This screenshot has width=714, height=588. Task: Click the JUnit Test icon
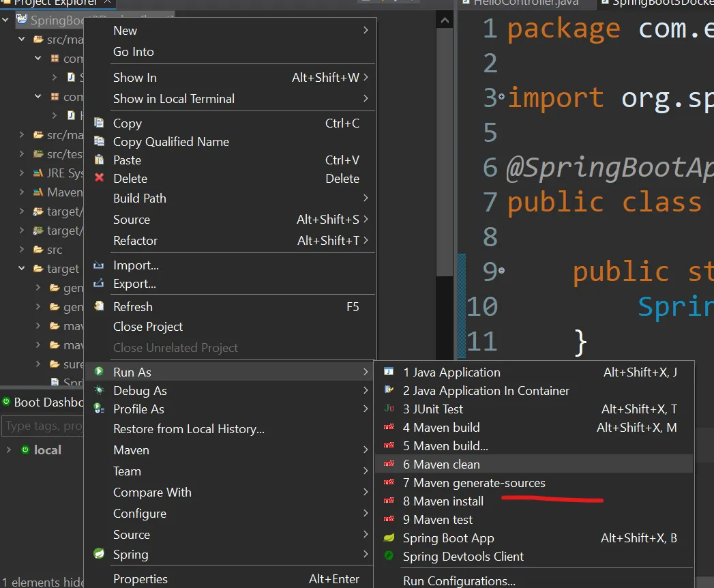coord(389,409)
